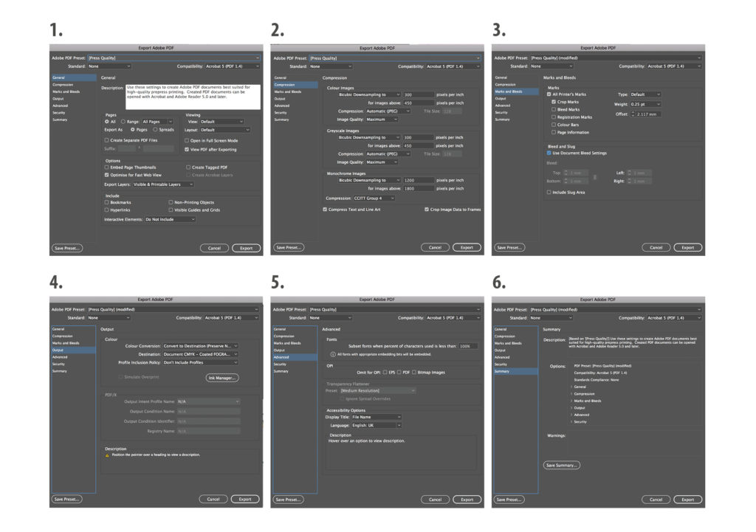The width and height of the screenshot is (756, 532).
Task: Open the Interactive Elements dropdown
Action: (171, 220)
